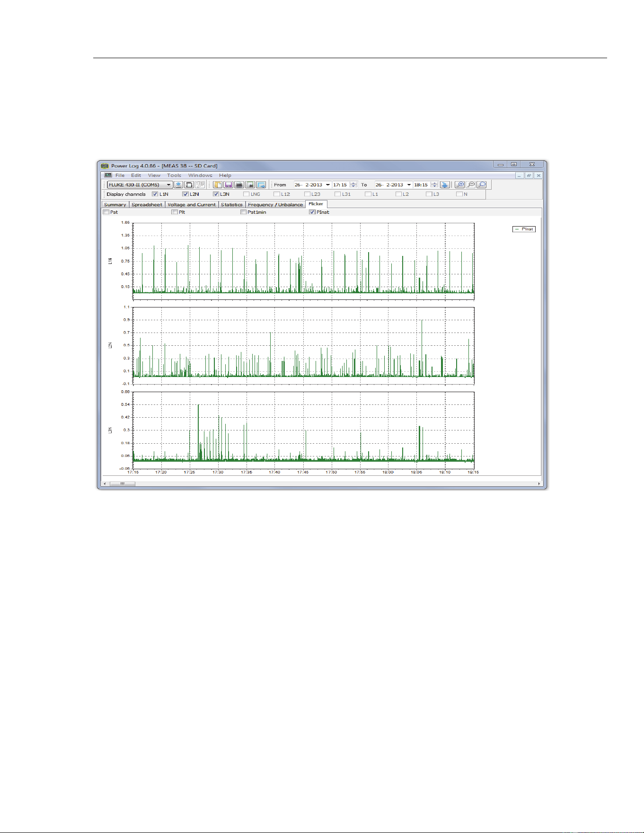Click the apply time range arrow icon
644x833 pixels.
pyautogui.click(x=445, y=185)
